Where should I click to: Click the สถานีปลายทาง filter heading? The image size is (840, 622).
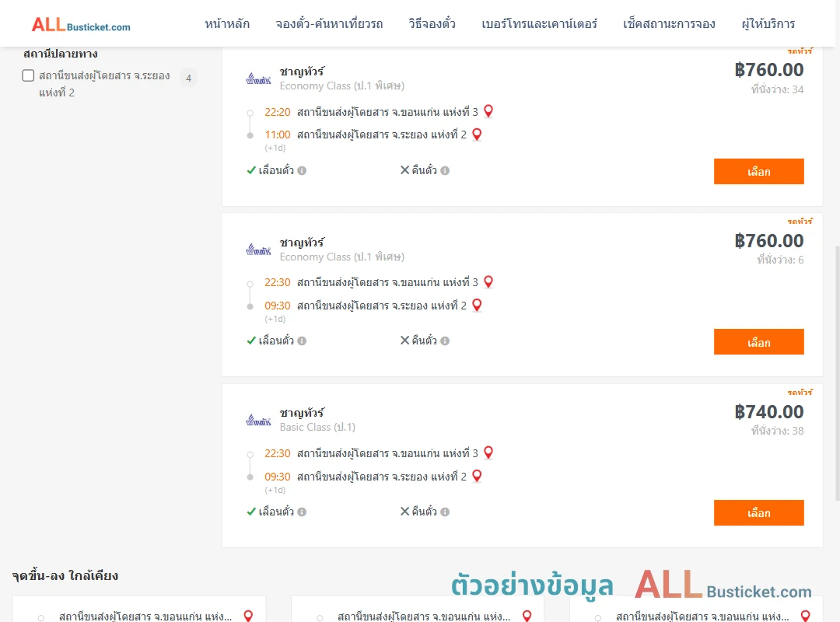(61, 54)
